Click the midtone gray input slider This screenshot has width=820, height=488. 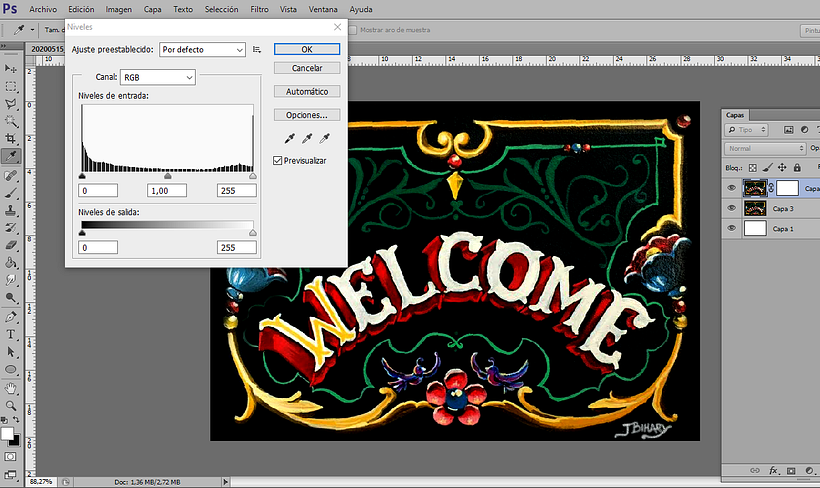tap(167, 176)
